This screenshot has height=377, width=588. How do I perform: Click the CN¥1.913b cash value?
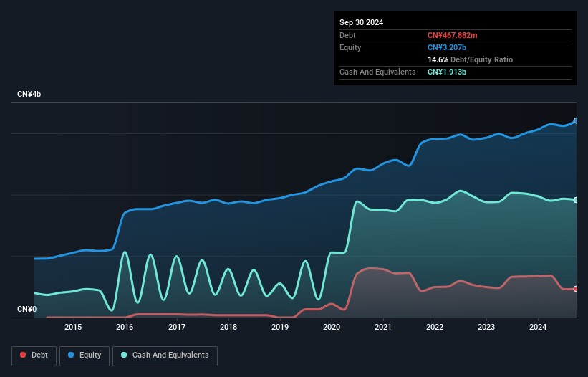pos(447,72)
